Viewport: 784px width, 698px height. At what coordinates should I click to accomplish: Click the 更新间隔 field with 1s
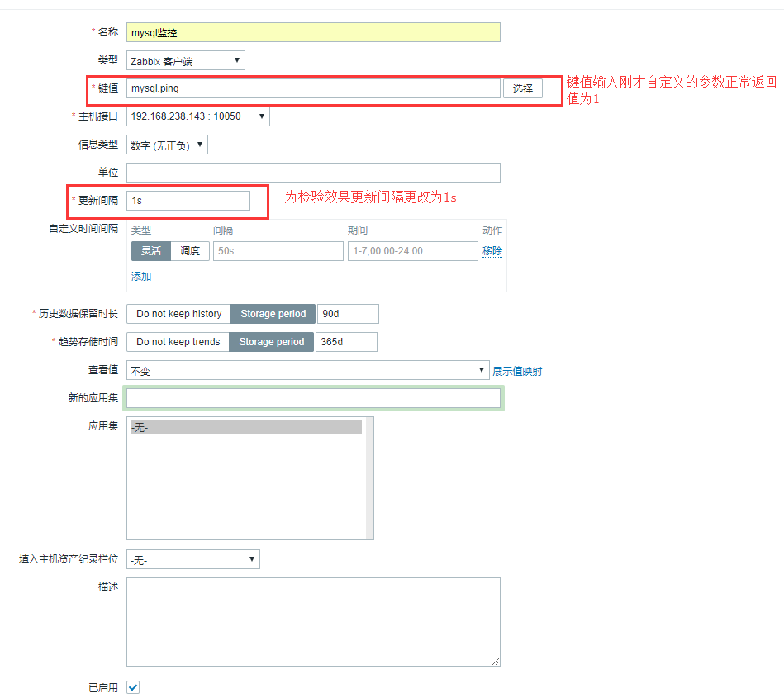pyautogui.click(x=188, y=201)
